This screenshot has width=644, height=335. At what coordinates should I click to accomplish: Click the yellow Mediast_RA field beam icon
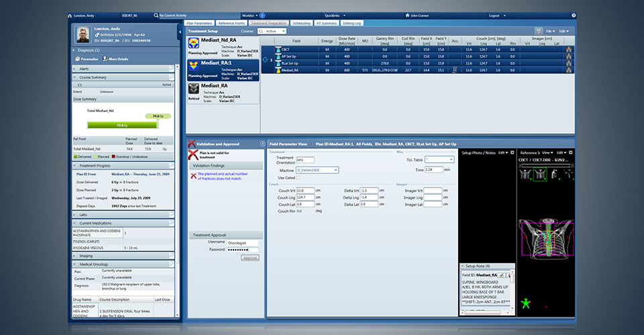[278, 70]
